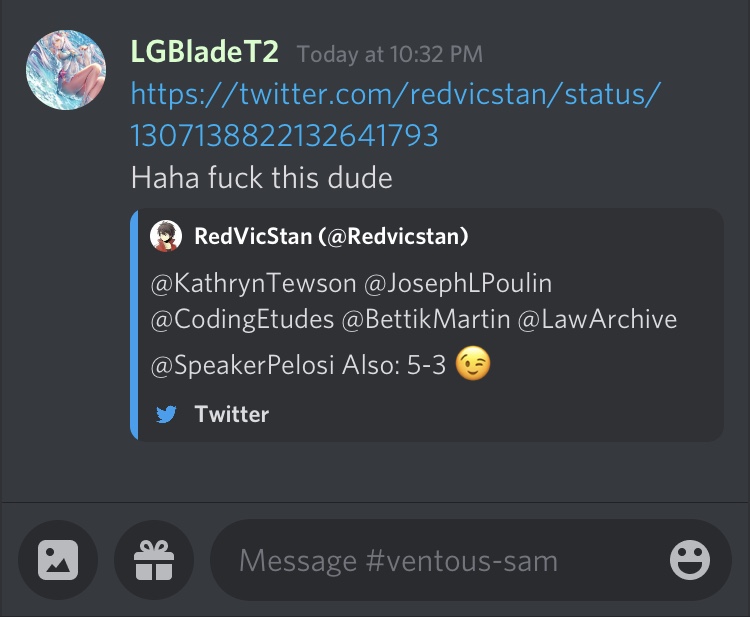The height and width of the screenshot is (617, 750).
Task: Click the @CodingEtudes mention in embed
Action: coord(242,320)
